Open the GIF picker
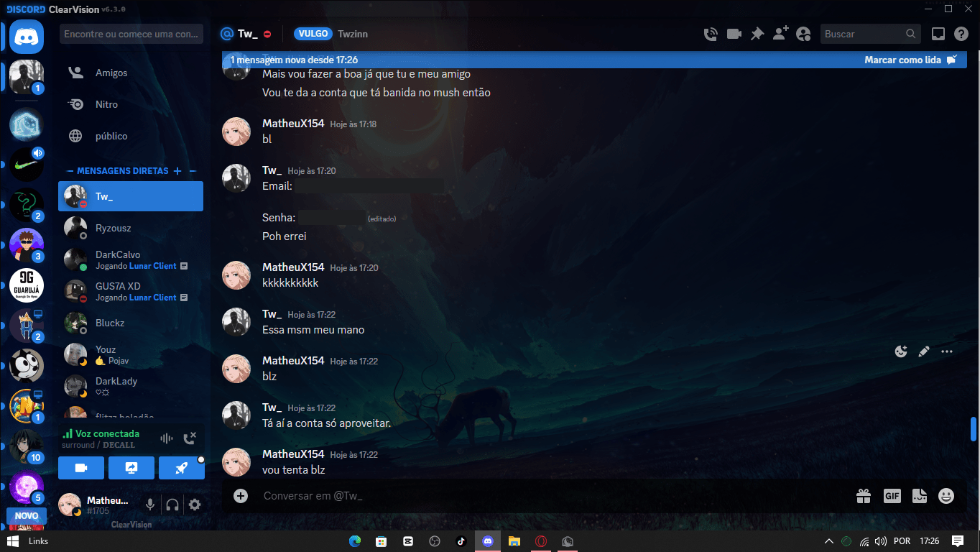Screen dimensions: 980x552 (892, 496)
